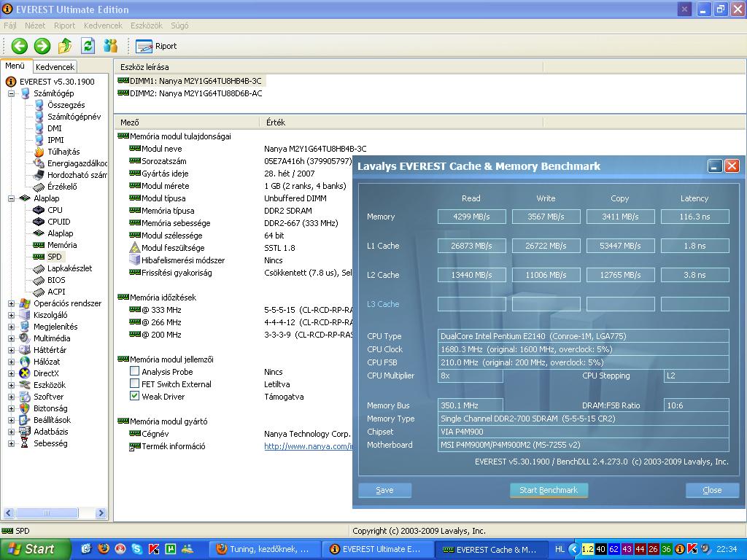Toggle the Analysis Probe checkbox
Viewport: 747px width, 560px height.
click(x=134, y=371)
